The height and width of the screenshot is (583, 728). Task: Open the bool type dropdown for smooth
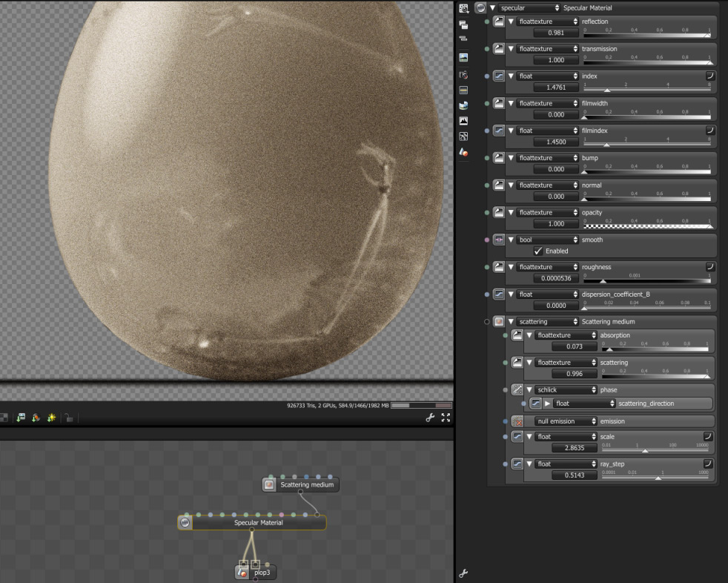[x=548, y=240]
